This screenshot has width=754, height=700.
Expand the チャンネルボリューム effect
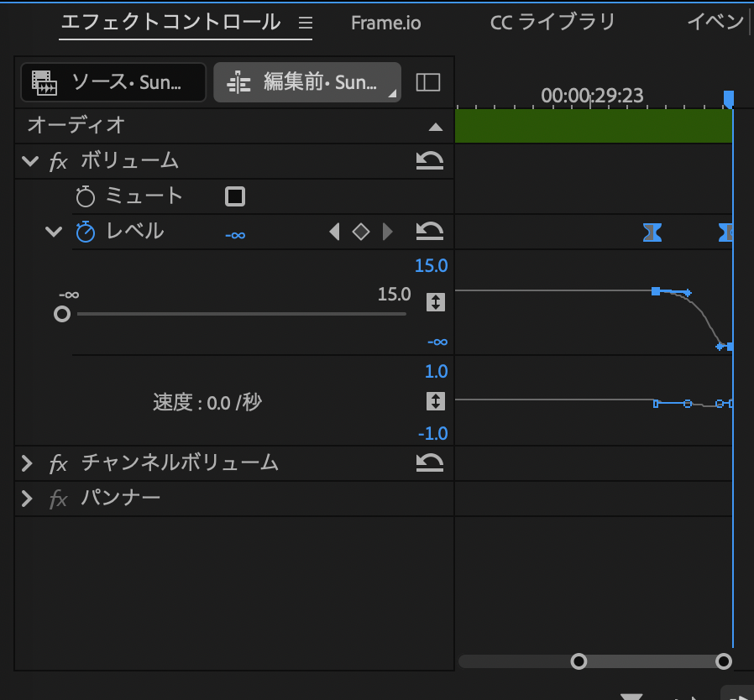pos(27,462)
